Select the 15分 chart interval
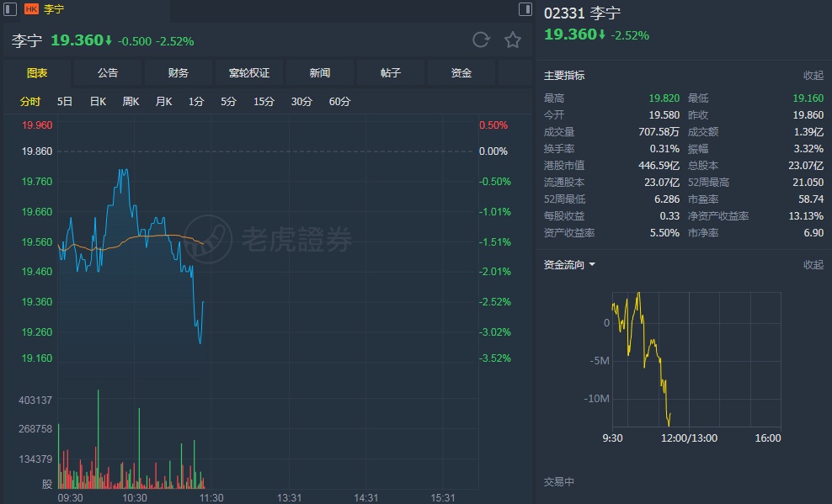 (264, 102)
